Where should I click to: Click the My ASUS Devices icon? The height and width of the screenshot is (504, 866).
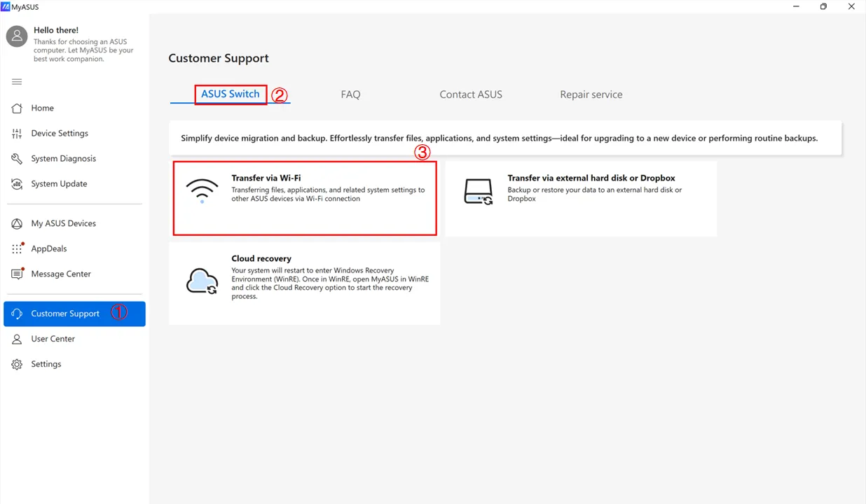17,223
